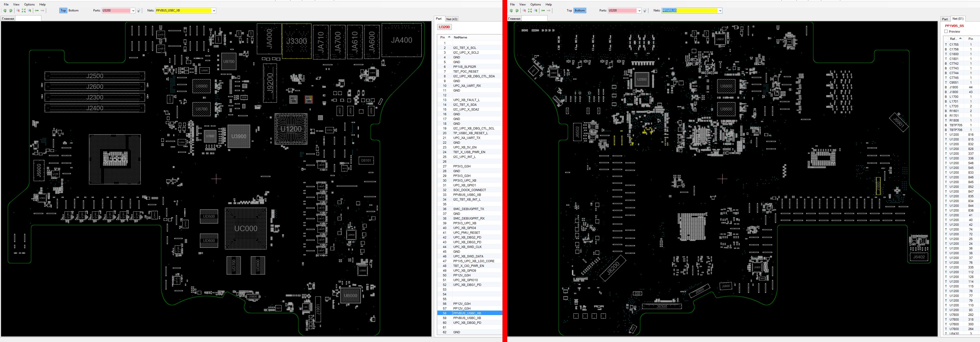Click the U1200 chip on left board
The width and height of the screenshot is (980, 342).
pyautogui.click(x=291, y=129)
